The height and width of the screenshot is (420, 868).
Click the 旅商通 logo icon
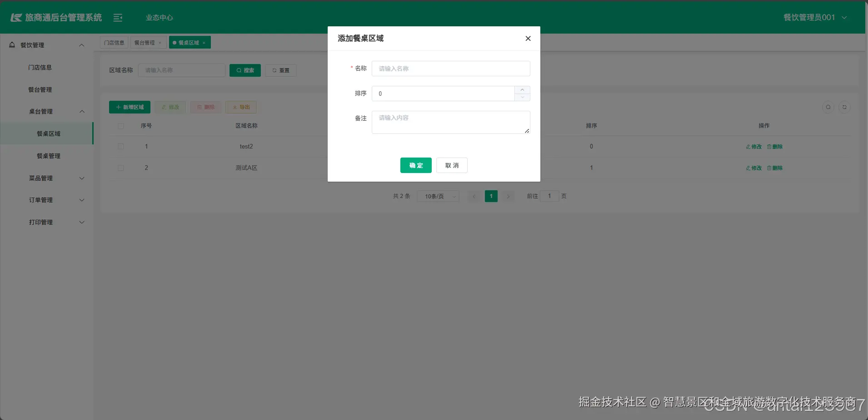pyautogui.click(x=16, y=18)
